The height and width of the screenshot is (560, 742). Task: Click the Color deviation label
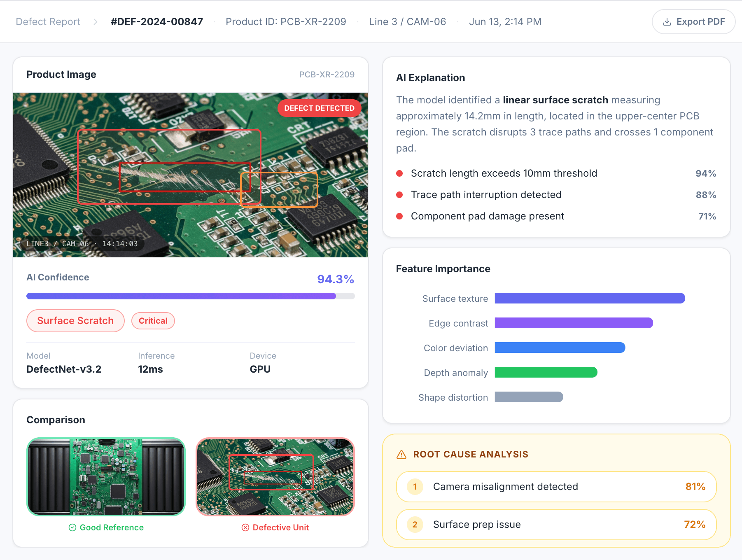click(x=456, y=348)
